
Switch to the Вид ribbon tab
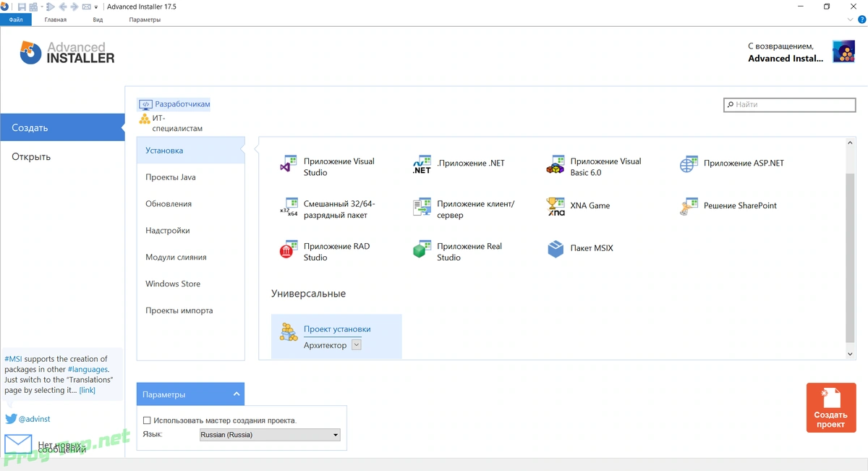98,20
